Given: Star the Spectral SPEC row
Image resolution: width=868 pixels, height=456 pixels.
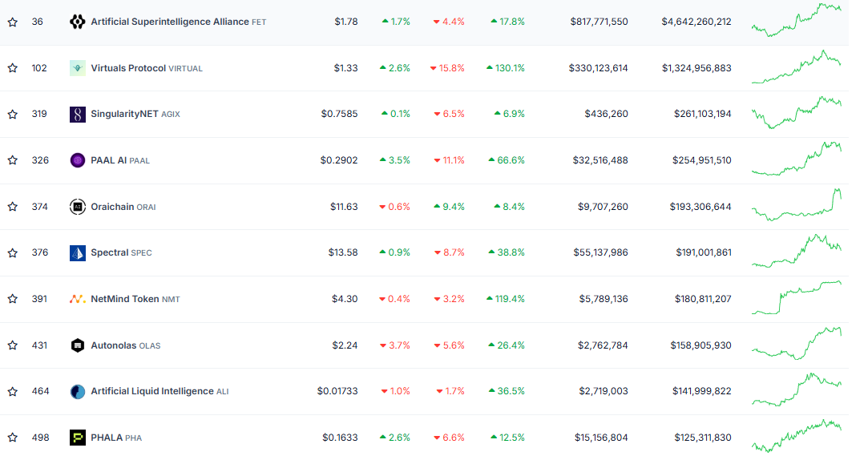Looking at the screenshot, I should click(x=12, y=253).
